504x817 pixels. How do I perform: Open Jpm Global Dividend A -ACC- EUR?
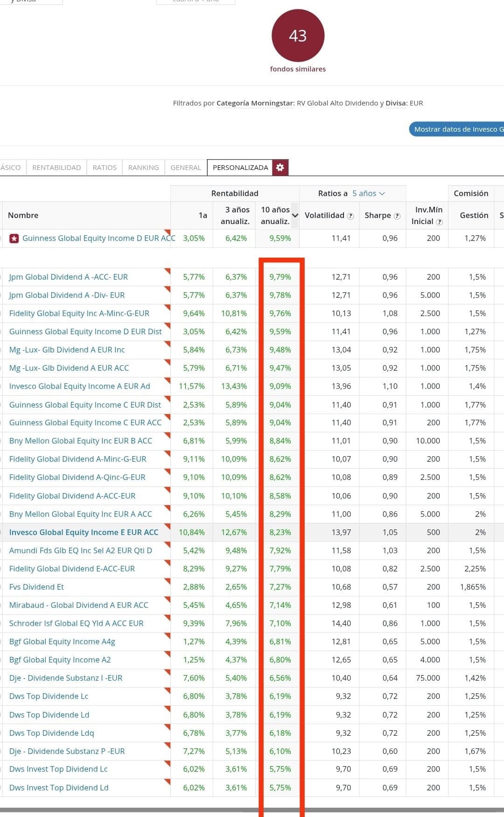point(69,277)
